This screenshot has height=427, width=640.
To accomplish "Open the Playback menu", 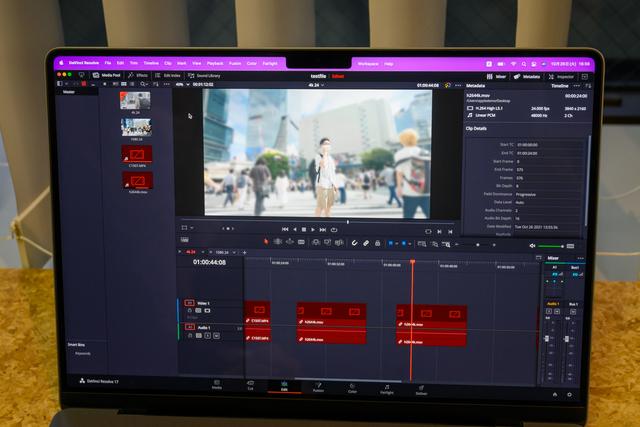I will coord(215,63).
